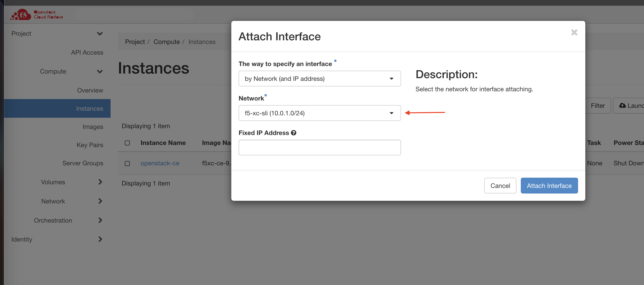This screenshot has height=285, width=644.
Task: Dismiss the Attach Interface dialog via X
Action: pos(574,32)
